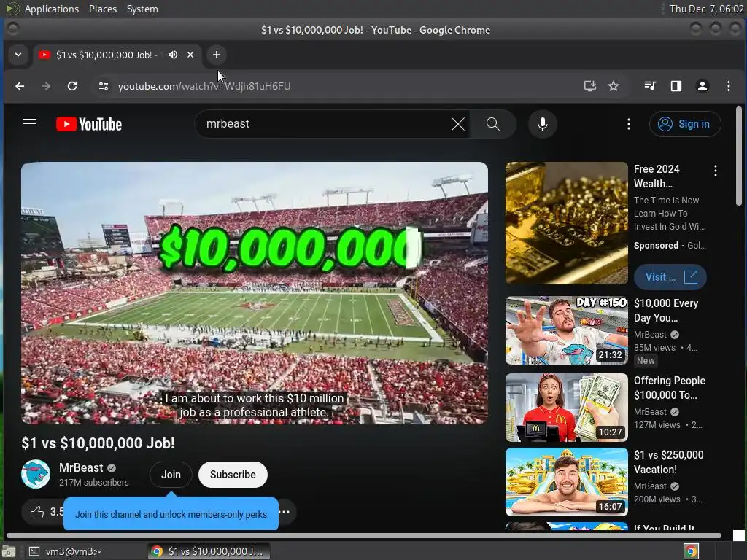Bookmark this tab with the star
The image size is (747, 560).
click(x=614, y=86)
